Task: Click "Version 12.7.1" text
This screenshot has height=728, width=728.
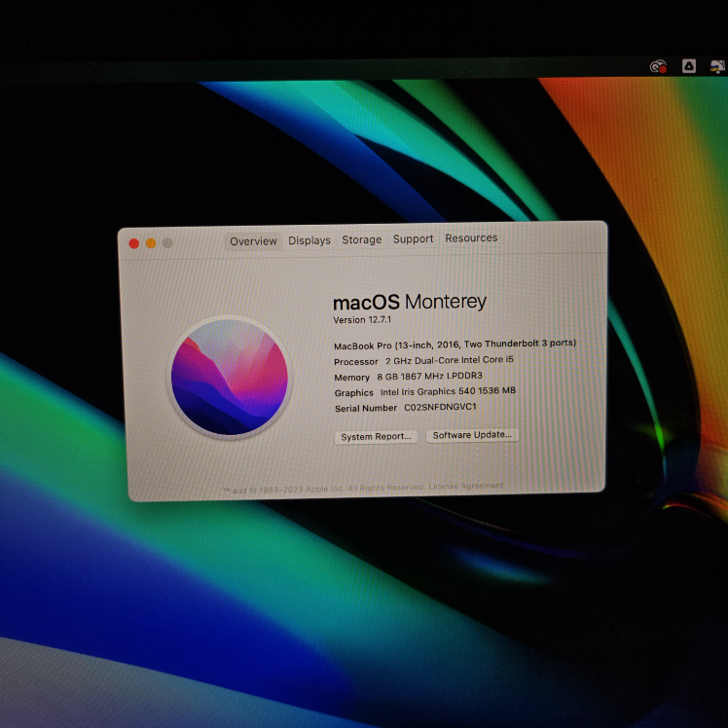Action: click(x=362, y=320)
